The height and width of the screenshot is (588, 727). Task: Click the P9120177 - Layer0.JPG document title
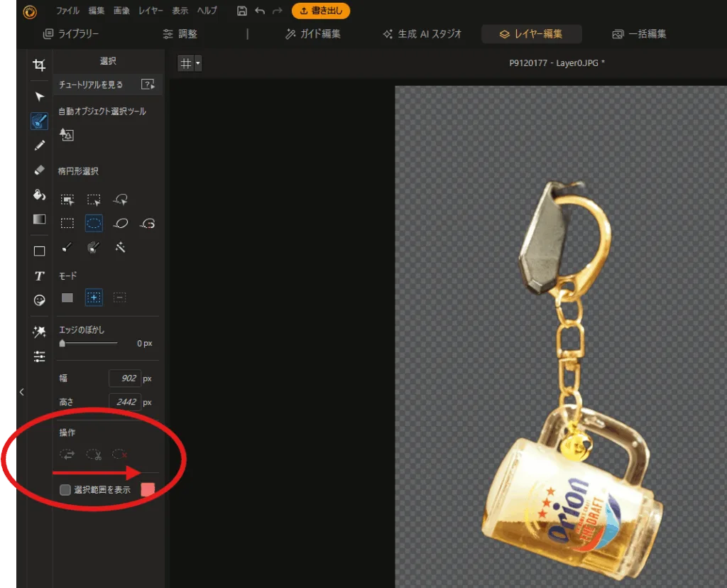(557, 63)
